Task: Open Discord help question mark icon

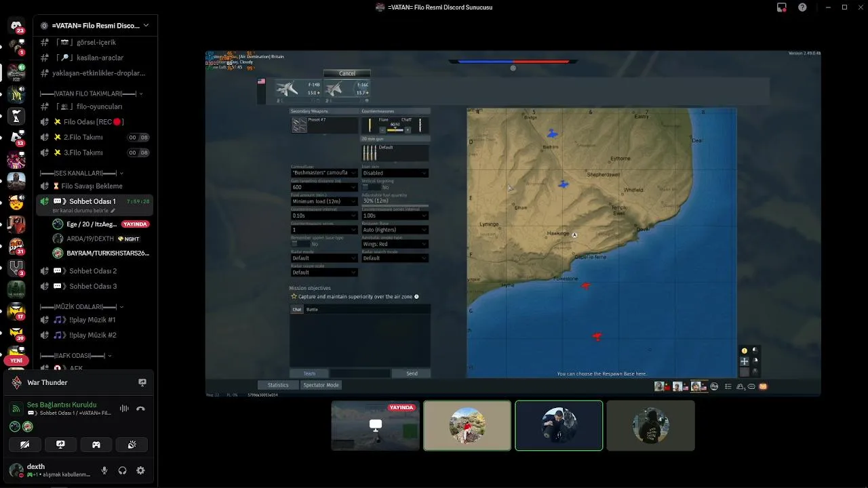Action: coord(802,7)
